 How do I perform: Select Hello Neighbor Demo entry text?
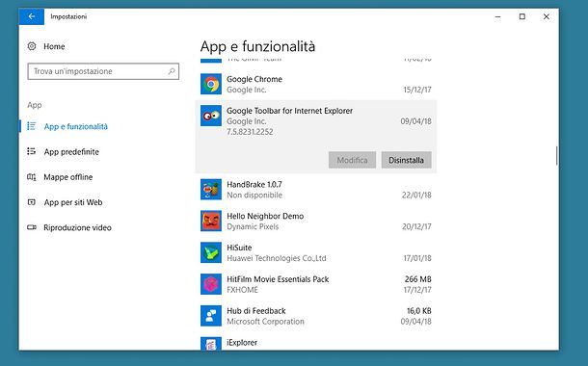tap(265, 216)
